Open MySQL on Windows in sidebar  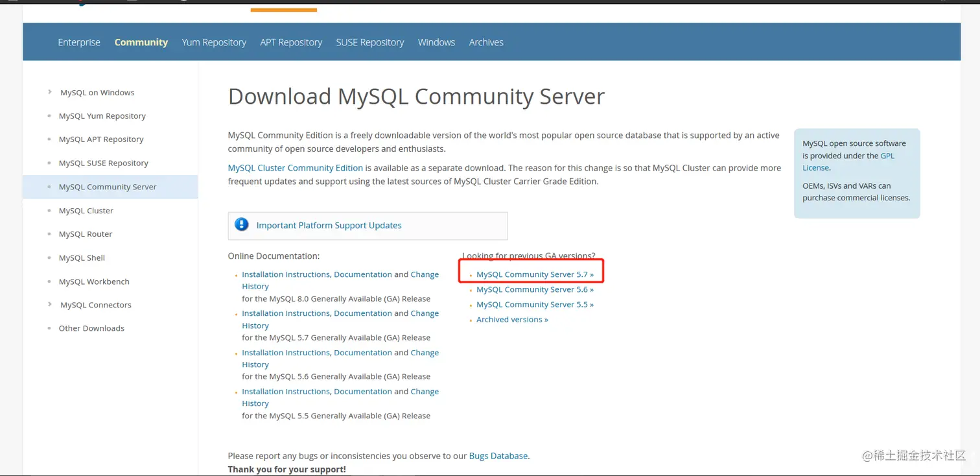pos(97,93)
